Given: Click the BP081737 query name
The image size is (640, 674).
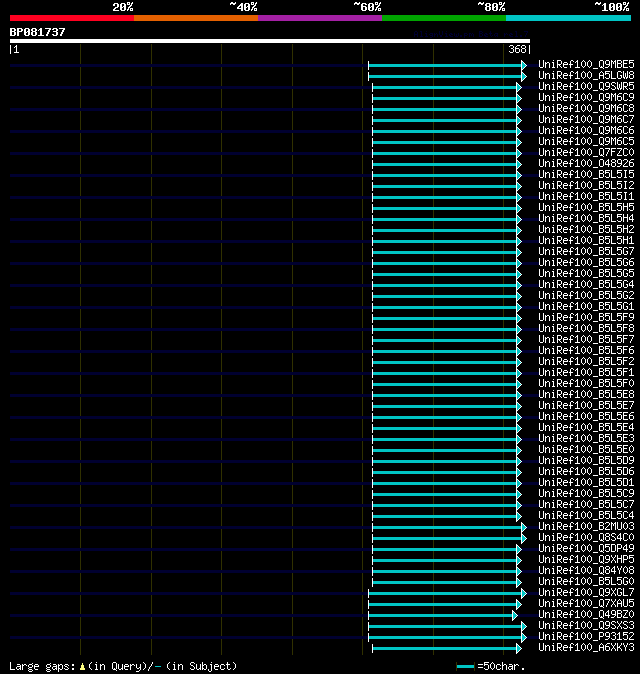Looking at the screenshot, I should [x=37, y=32].
